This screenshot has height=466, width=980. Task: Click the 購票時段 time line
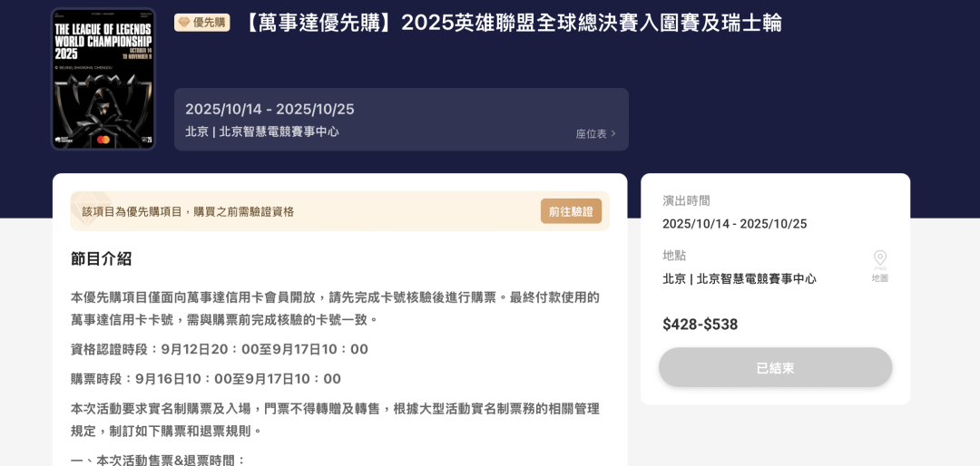coord(206,379)
